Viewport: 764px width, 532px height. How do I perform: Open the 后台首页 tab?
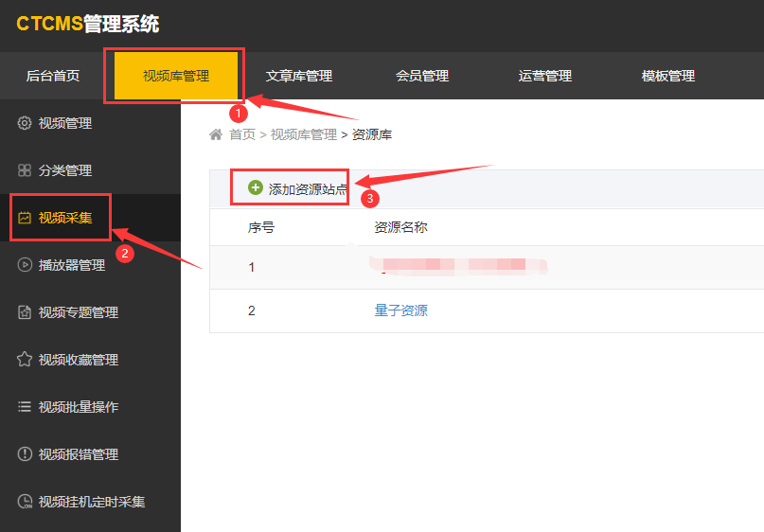click(53, 76)
